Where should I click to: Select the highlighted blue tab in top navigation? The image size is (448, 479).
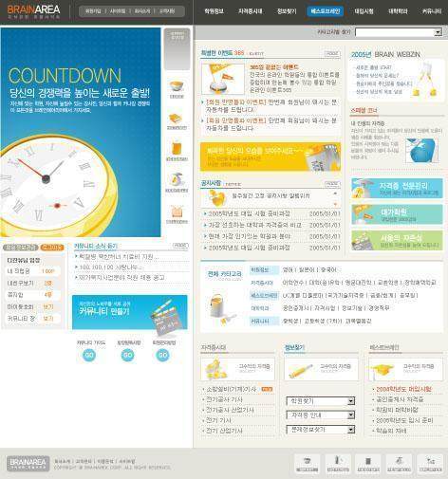click(325, 11)
